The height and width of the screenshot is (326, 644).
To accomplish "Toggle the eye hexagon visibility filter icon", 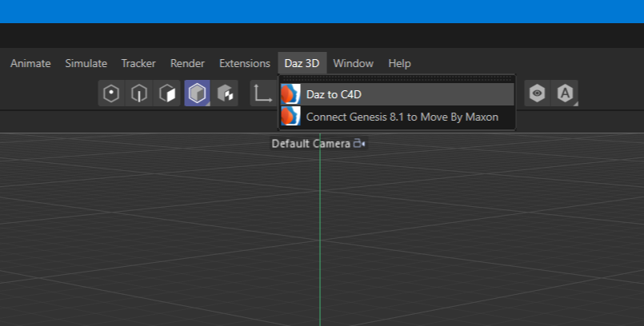I will (537, 93).
